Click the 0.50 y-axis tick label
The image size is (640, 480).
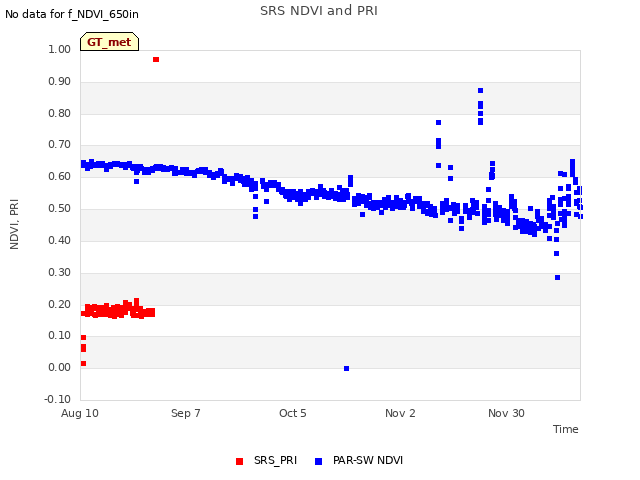[60, 209]
